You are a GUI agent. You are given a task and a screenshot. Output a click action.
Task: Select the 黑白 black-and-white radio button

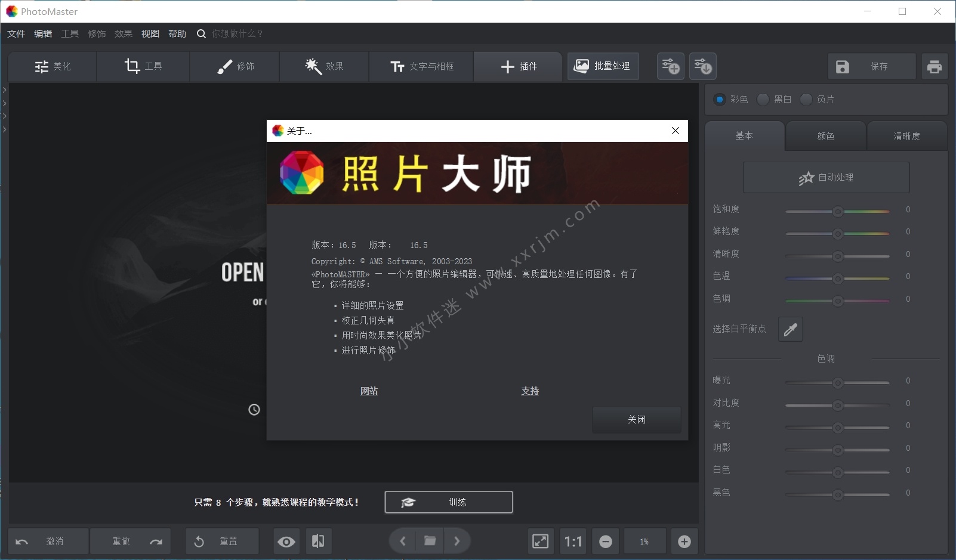763,99
